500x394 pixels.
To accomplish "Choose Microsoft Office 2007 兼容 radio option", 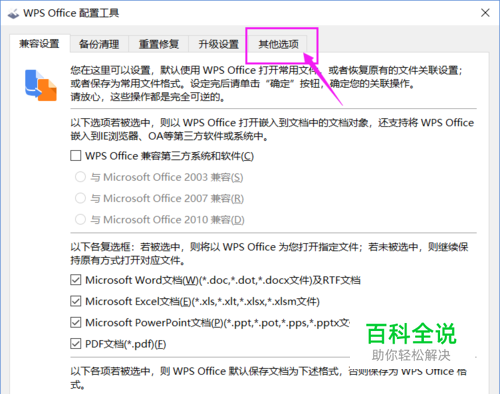I will [80, 198].
